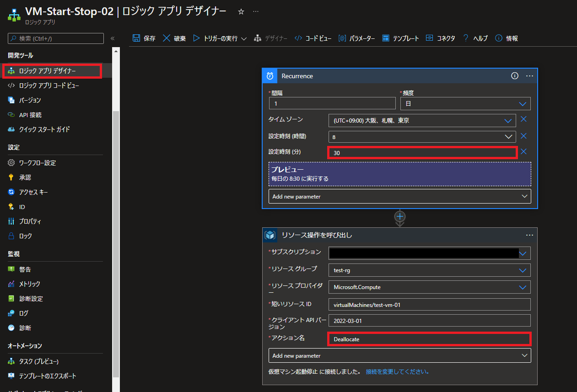Click the テンプレート toolbar button
This screenshot has width=577, height=392.
[400, 38]
